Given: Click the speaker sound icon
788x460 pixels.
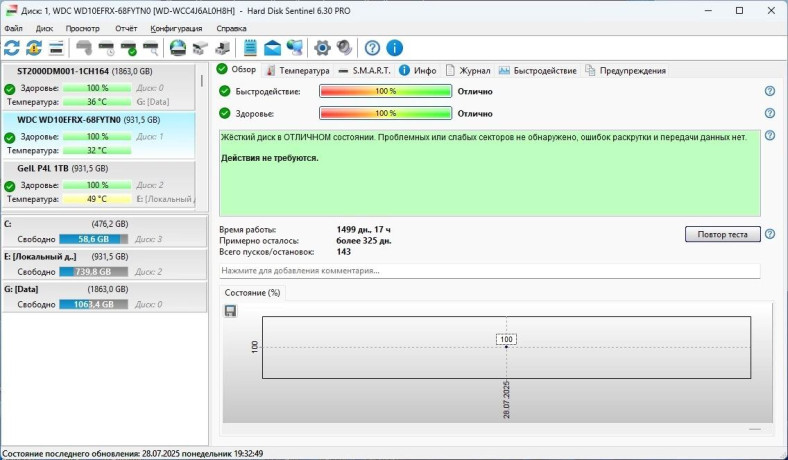Looking at the screenshot, I should coord(344,48).
